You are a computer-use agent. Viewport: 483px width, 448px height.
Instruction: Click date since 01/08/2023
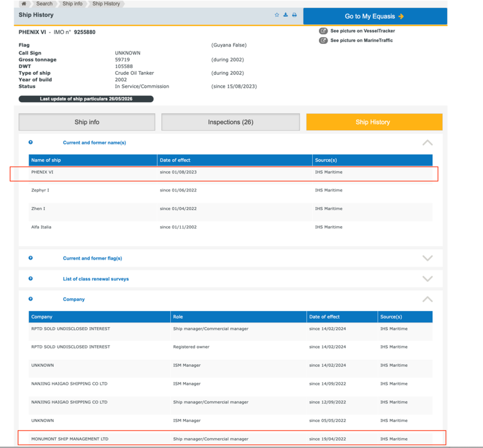point(178,172)
